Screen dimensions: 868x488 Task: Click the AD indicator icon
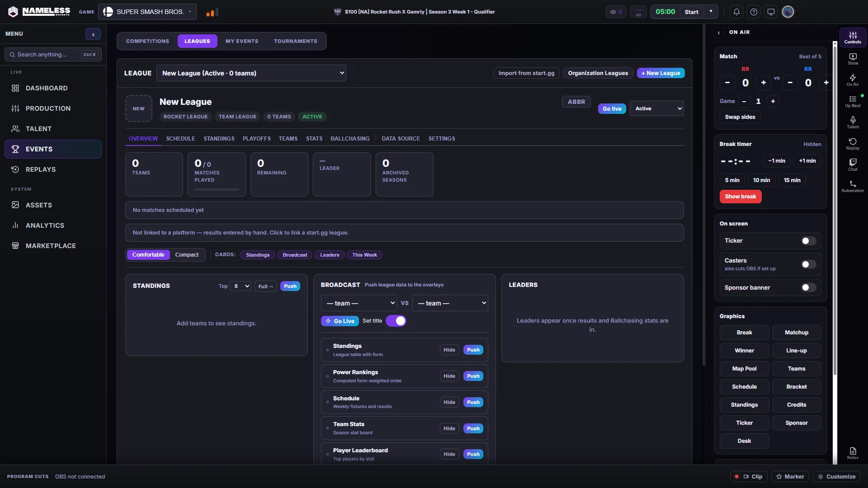[638, 12]
